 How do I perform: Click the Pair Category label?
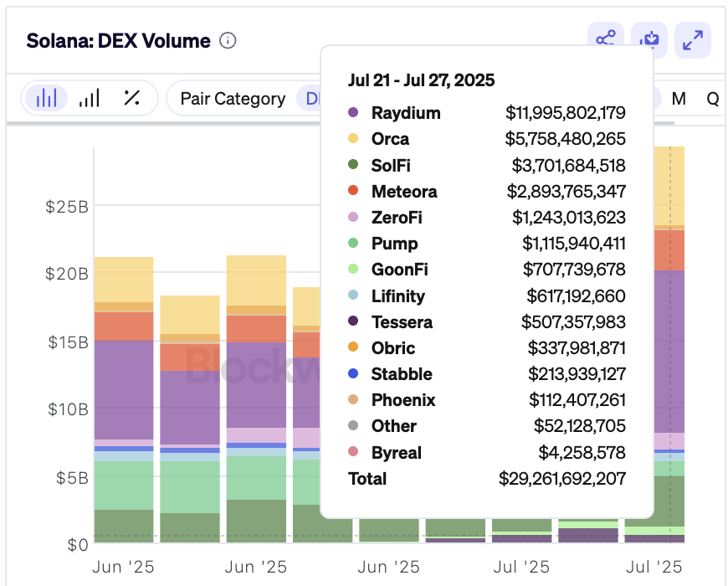click(x=233, y=99)
